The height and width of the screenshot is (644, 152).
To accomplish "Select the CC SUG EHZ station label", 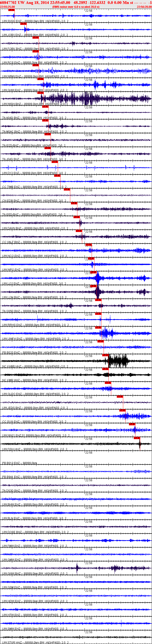I will point(34,421).
